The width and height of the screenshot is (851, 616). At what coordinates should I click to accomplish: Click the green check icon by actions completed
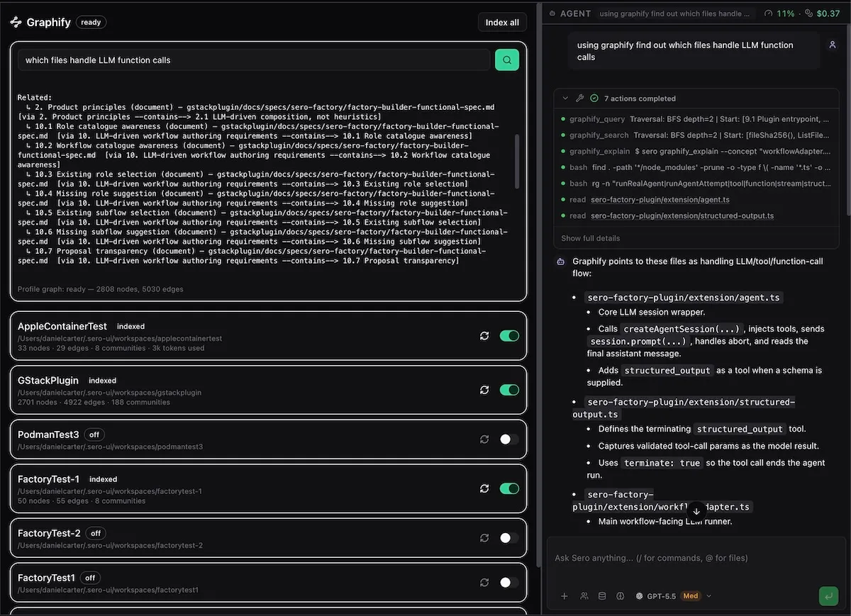pyautogui.click(x=594, y=99)
